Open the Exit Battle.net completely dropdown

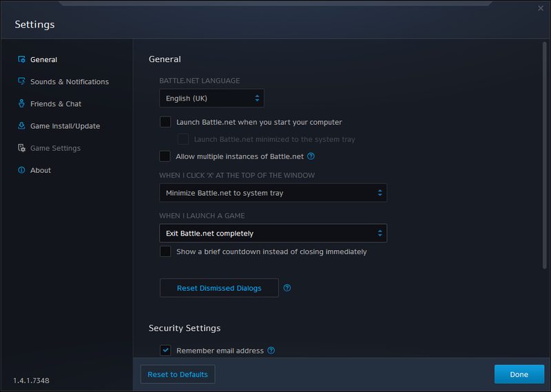273,233
